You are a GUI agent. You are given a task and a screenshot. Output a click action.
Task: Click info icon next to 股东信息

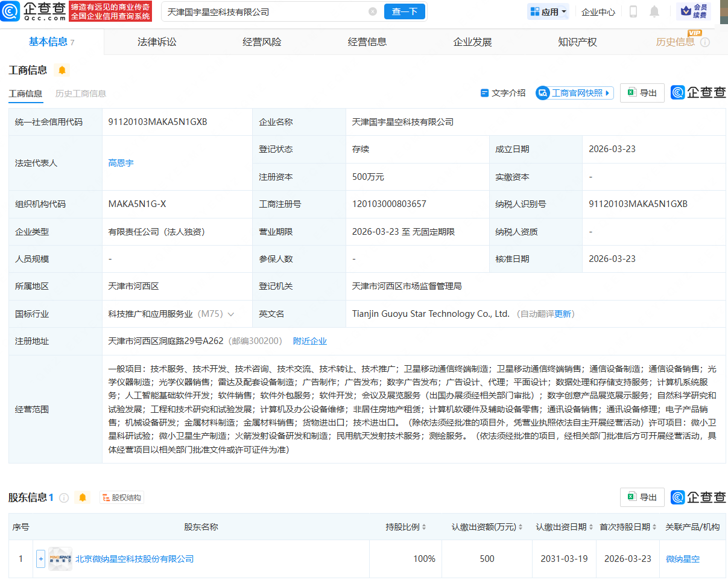click(64, 497)
